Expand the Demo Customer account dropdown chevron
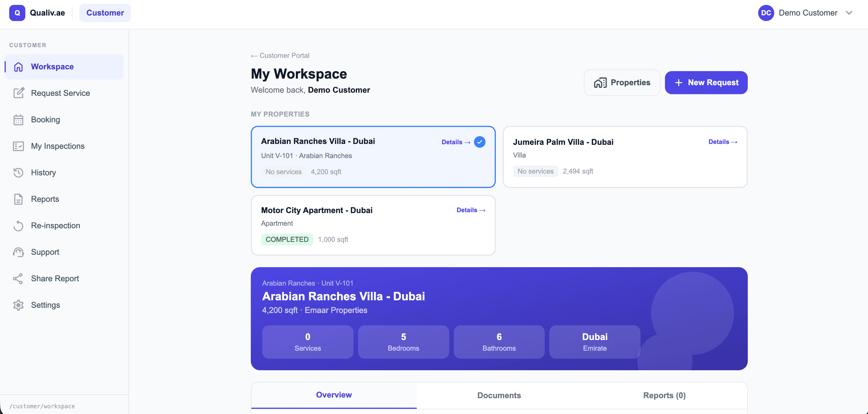This screenshot has height=414, width=868. pyautogui.click(x=849, y=13)
